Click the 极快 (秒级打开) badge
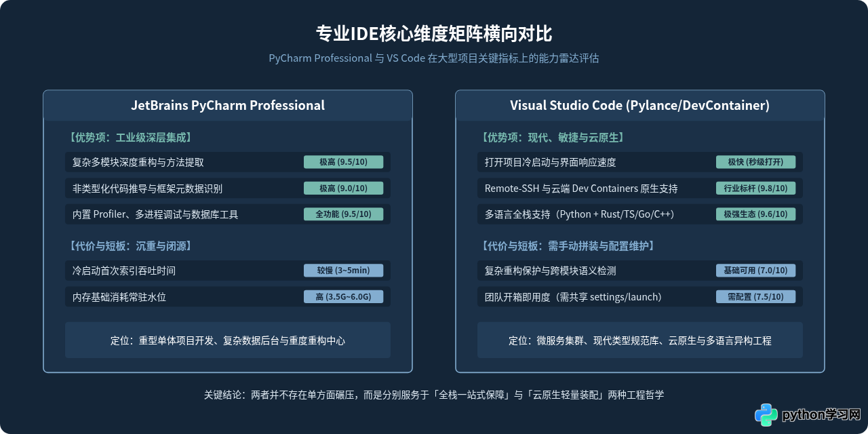The image size is (868, 434). 755,162
